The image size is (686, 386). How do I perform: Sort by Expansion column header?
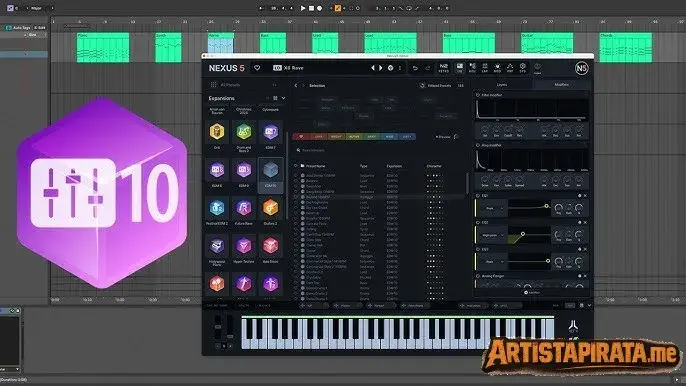tap(394, 166)
